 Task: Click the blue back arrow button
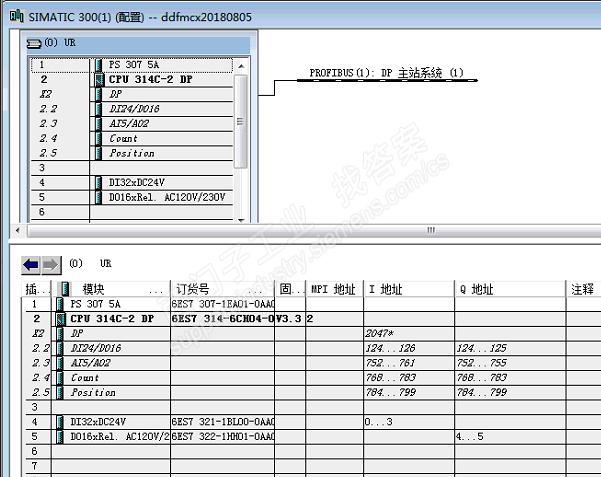(x=31, y=265)
